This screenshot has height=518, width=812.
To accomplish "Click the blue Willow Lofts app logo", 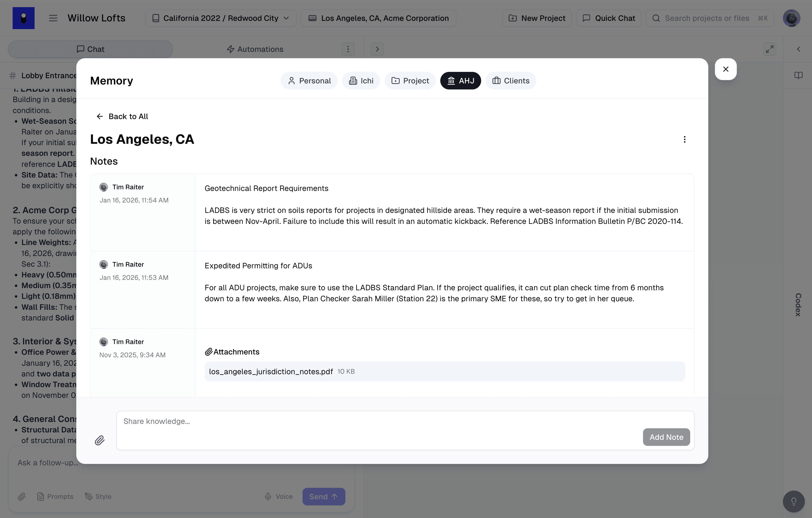I will coord(23,18).
